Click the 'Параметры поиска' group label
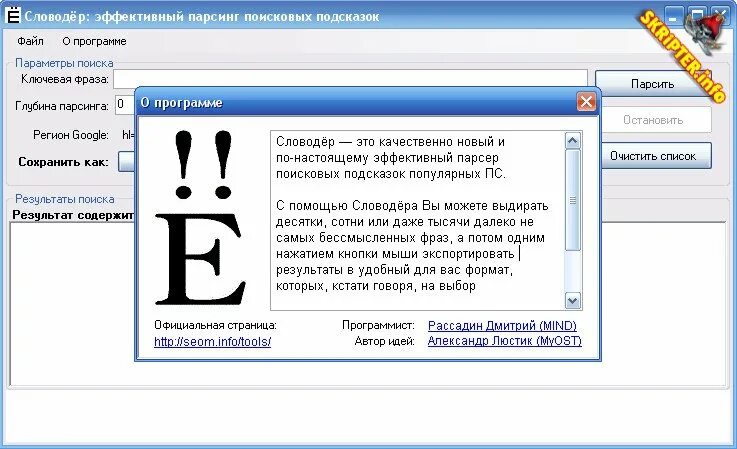Screen dimensions: 737x449 (x=64, y=63)
